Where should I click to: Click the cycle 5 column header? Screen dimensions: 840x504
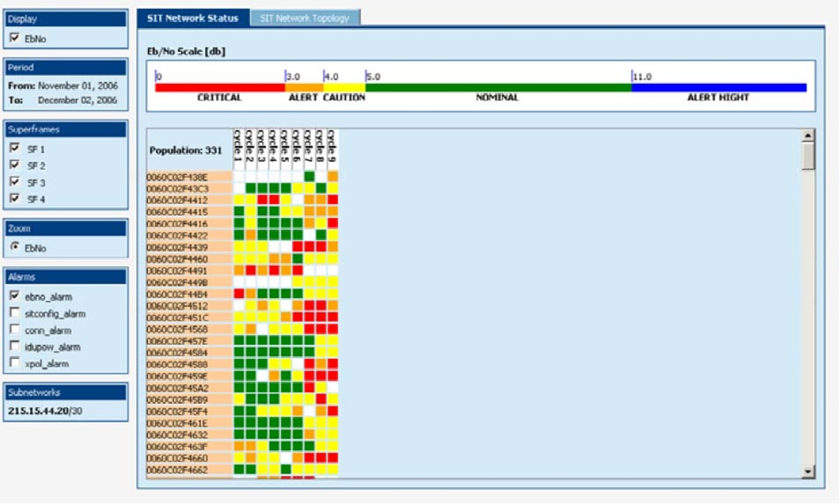(285, 149)
